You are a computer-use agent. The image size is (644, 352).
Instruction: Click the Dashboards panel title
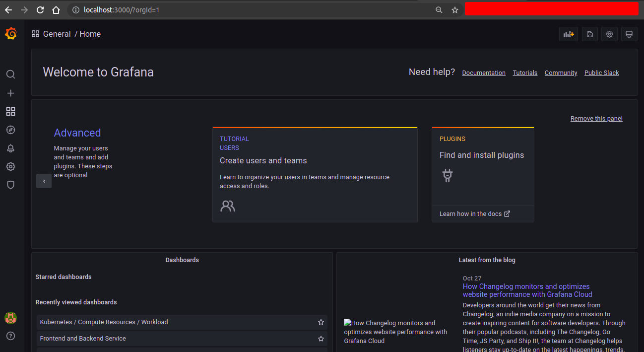pyautogui.click(x=182, y=260)
